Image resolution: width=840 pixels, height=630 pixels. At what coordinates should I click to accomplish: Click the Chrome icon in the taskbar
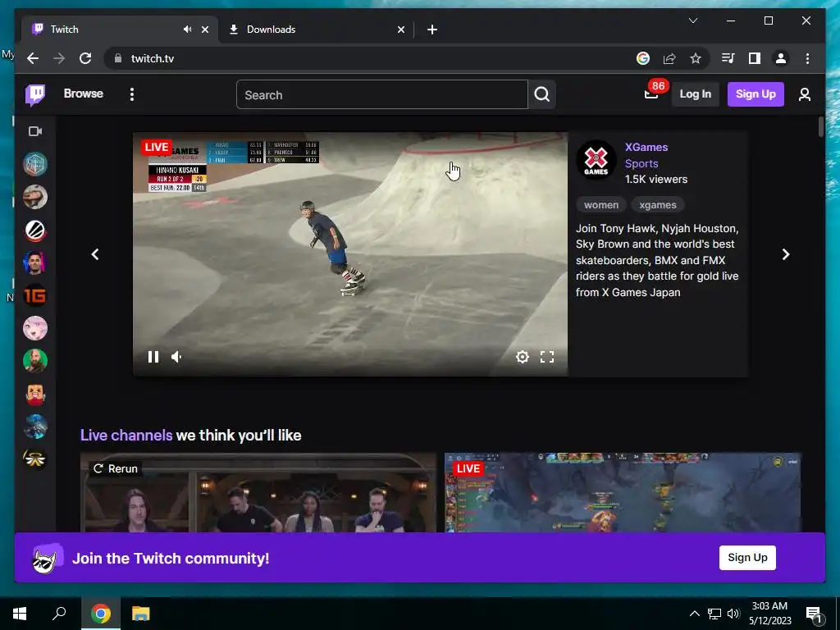tap(101, 614)
